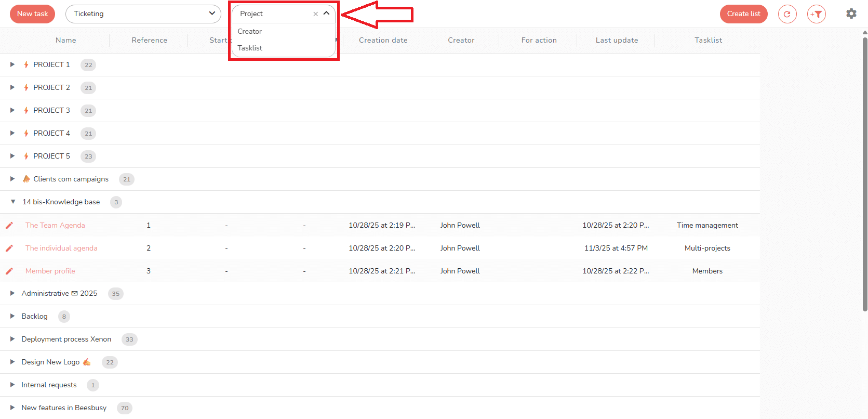Click Deployment process Xenon group name
The height and width of the screenshot is (419, 868).
[66, 339]
